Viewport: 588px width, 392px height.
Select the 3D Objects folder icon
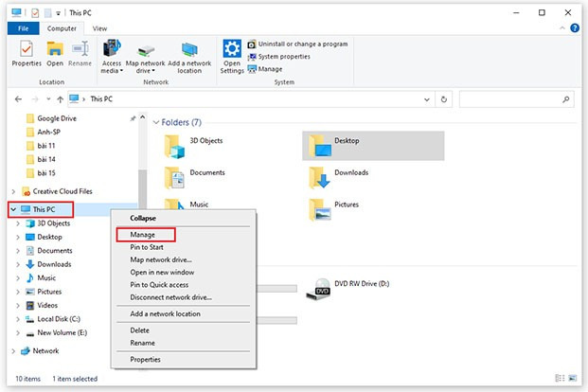[174, 147]
